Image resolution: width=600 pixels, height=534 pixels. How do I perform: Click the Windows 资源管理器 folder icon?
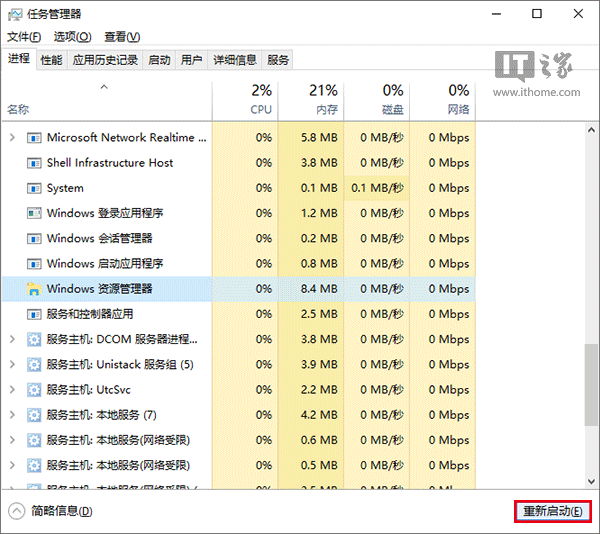coord(34,289)
